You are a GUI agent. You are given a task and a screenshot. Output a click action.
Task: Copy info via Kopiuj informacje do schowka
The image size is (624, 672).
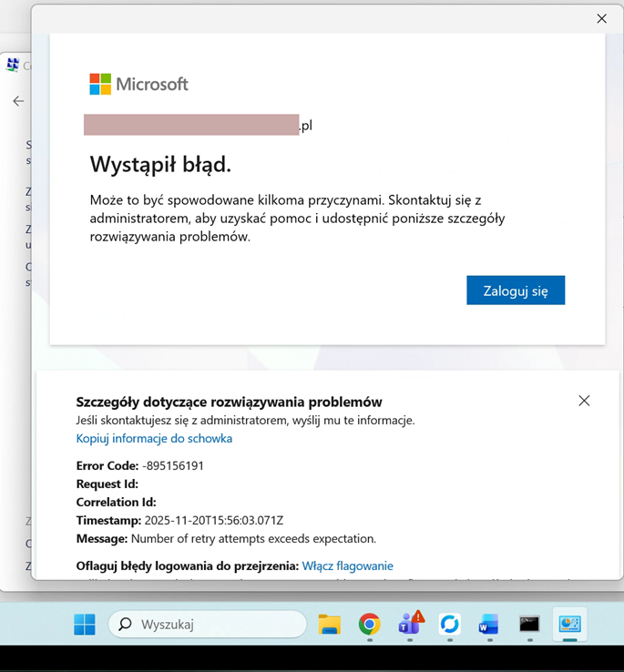(154, 438)
